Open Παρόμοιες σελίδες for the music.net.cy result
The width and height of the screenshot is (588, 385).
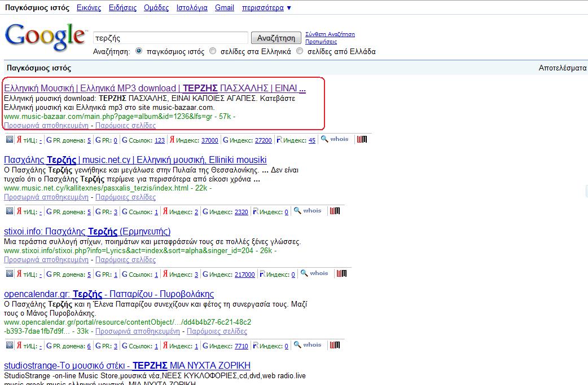coord(126,197)
